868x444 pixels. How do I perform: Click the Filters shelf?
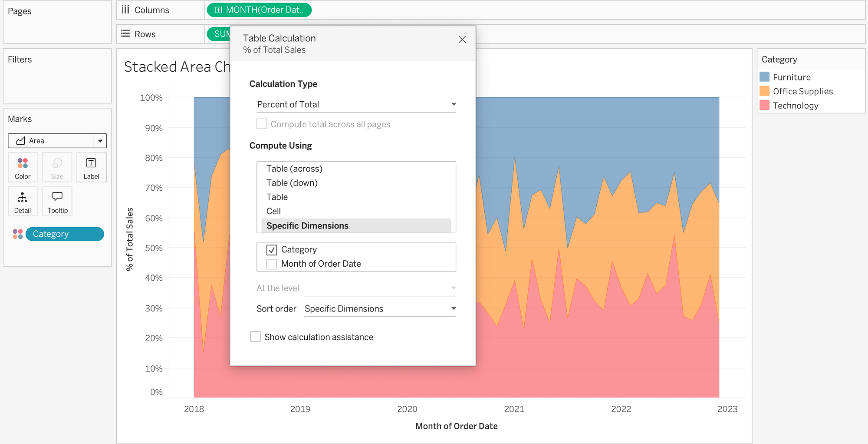pyautogui.click(x=57, y=76)
